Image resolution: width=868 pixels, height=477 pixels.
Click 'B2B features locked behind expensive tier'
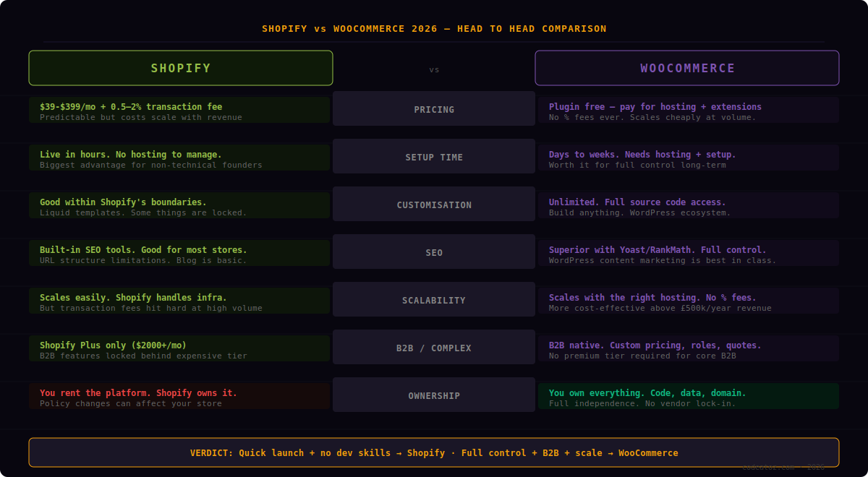(143, 356)
